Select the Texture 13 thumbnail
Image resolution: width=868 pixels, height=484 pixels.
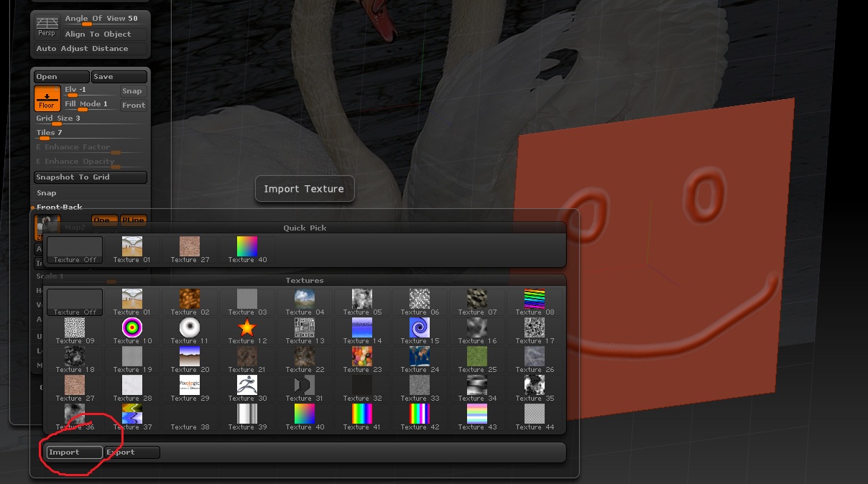pyautogui.click(x=305, y=331)
